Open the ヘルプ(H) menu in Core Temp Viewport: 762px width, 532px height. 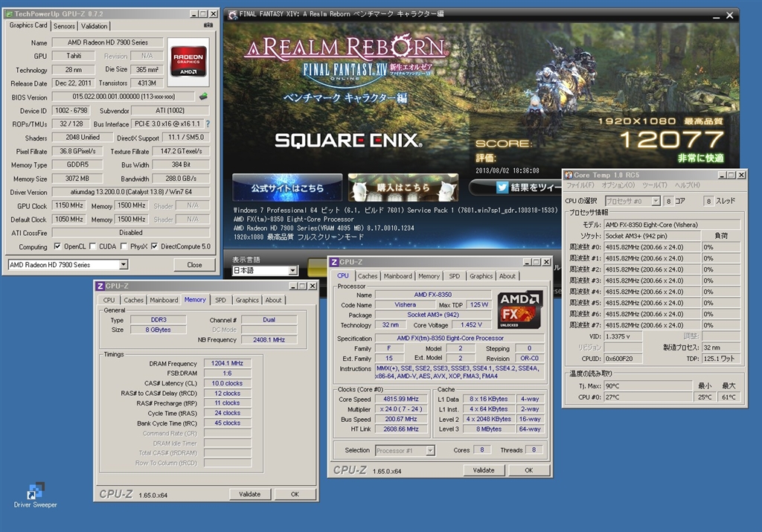point(687,185)
